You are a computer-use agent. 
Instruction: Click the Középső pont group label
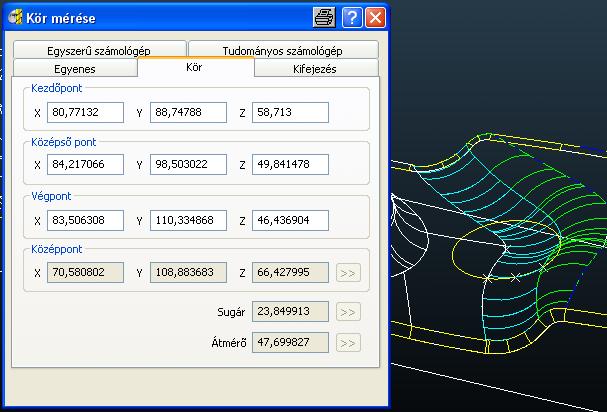pos(63,142)
